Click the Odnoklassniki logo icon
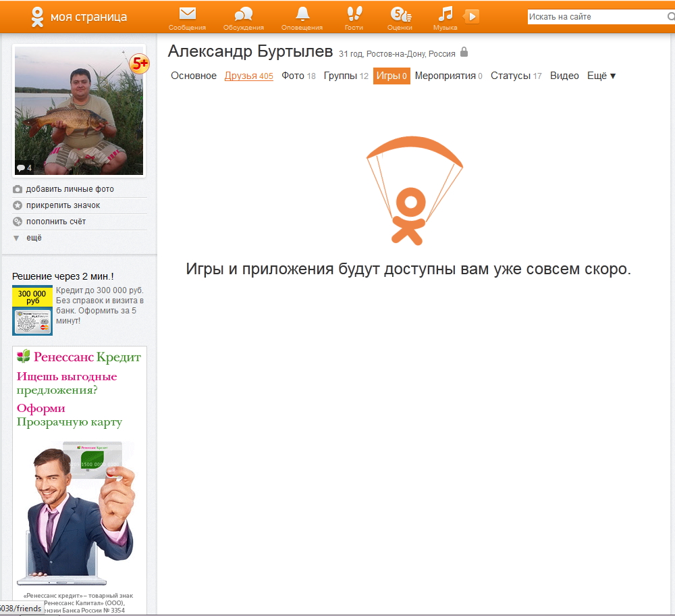Screen dimensions: 675x616 click(37, 18)
